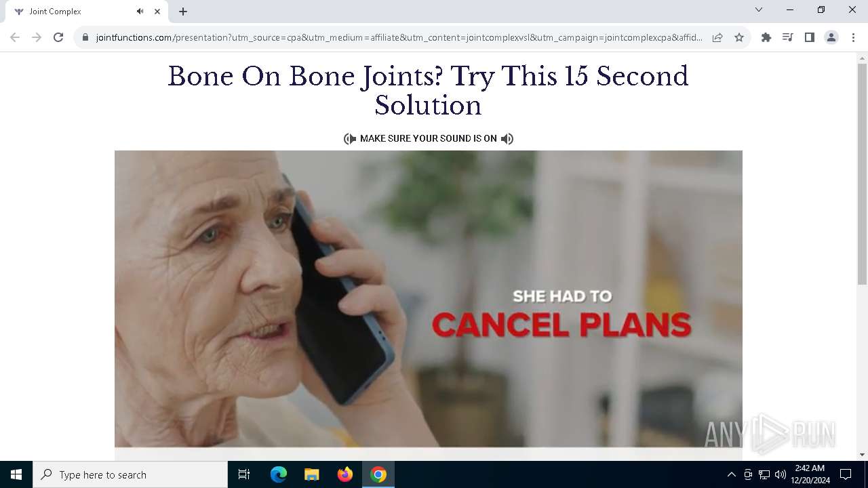
Task: Bookmark this page with the star icon
Action: point(739,37)
